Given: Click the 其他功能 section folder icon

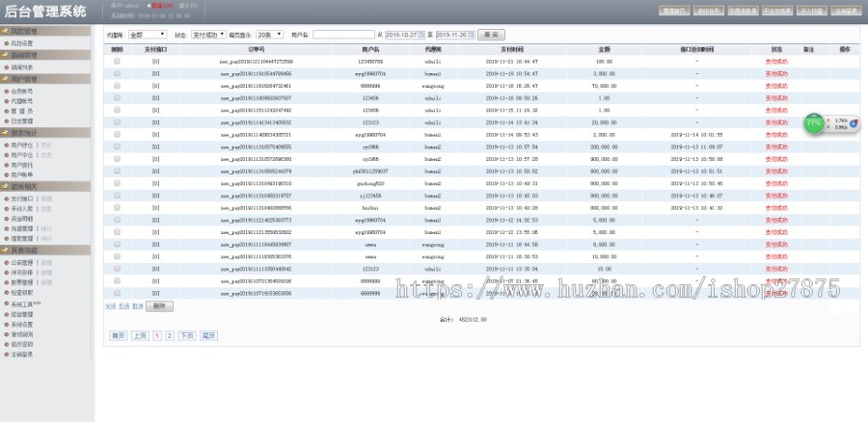Looking at the screenshot, I should 5,249.
